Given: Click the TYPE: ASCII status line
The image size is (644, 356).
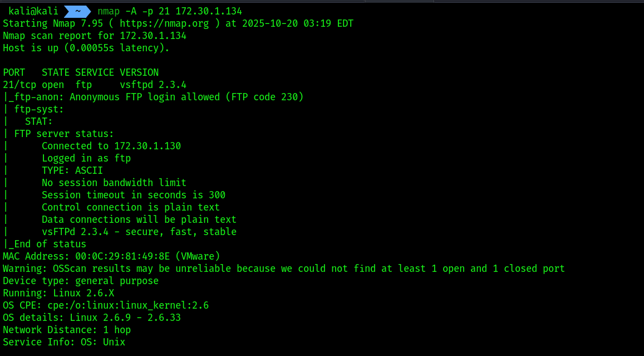Looking at the screenshot, I should pyautogui.click(x=72, y=170).
